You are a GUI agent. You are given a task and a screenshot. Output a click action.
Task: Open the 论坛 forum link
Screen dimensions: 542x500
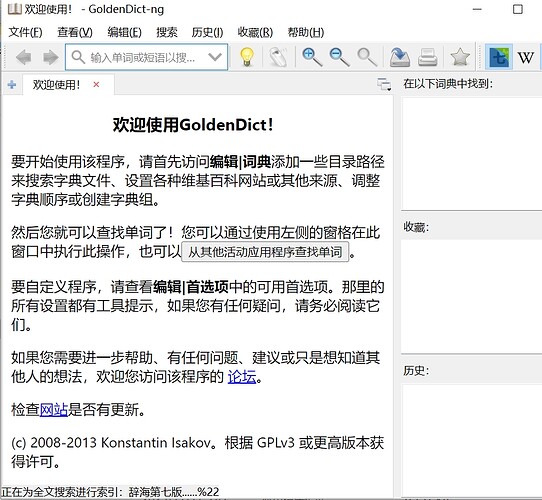click(242, 377)
